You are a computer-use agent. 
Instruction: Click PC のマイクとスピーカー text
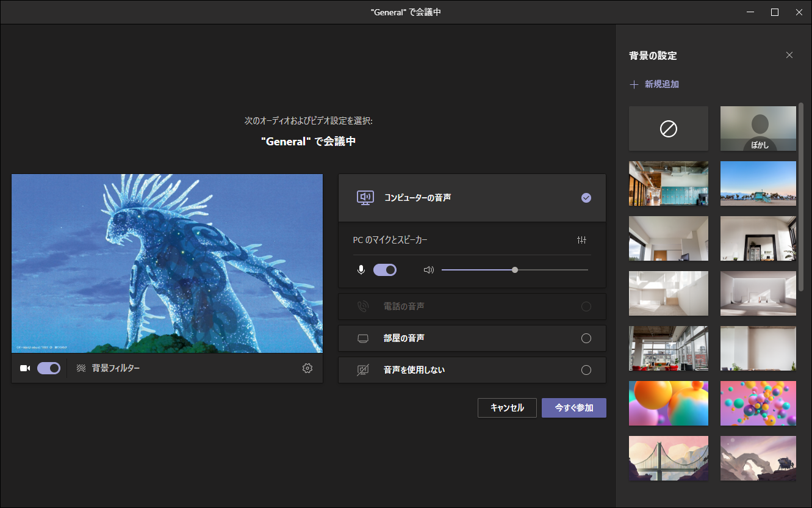tap(390, 241)
